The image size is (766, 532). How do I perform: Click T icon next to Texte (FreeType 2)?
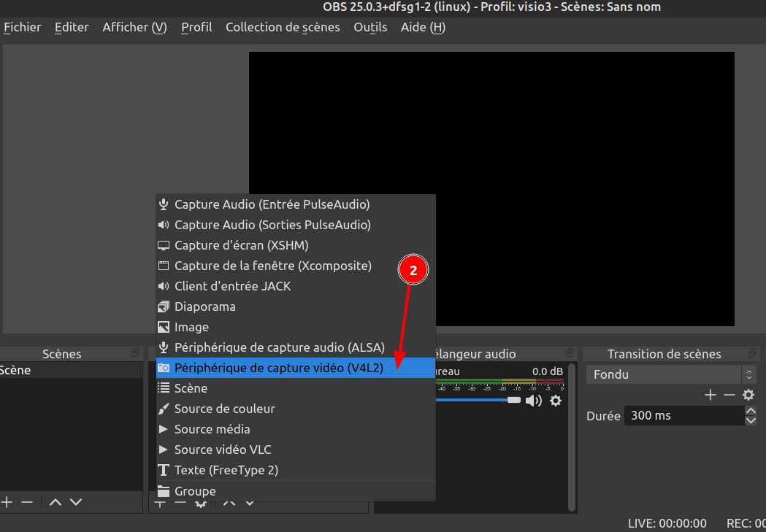tap(164, 471)
